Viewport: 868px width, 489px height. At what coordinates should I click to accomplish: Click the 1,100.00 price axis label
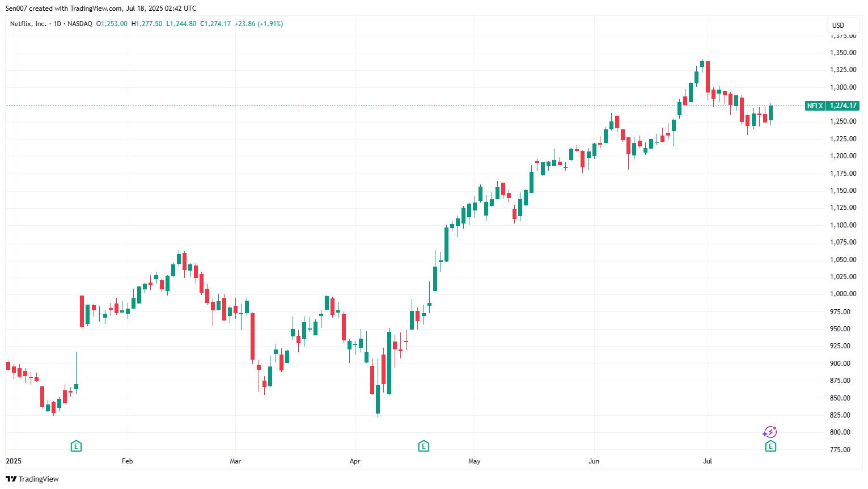pyautogui.click(x=843, y=225)
